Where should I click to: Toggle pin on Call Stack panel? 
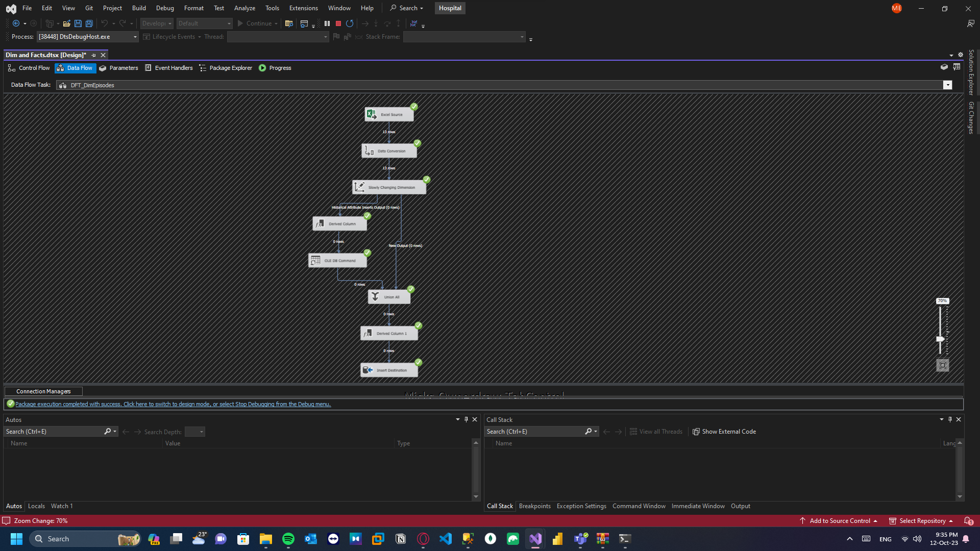coord(950,419)
